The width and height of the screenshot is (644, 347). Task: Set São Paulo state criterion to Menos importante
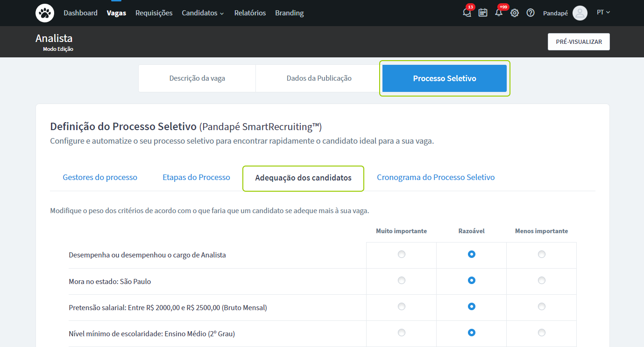(x=541, y=281)
